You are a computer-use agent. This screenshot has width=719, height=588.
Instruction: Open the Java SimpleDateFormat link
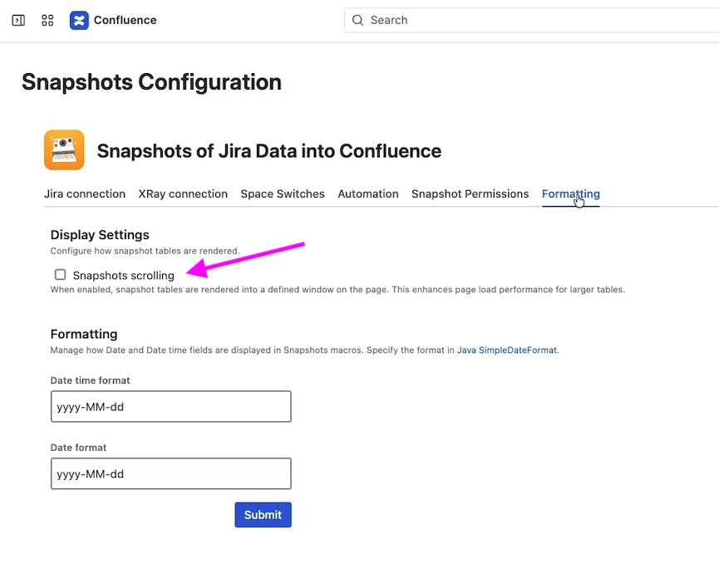click(x=507, y=350)
